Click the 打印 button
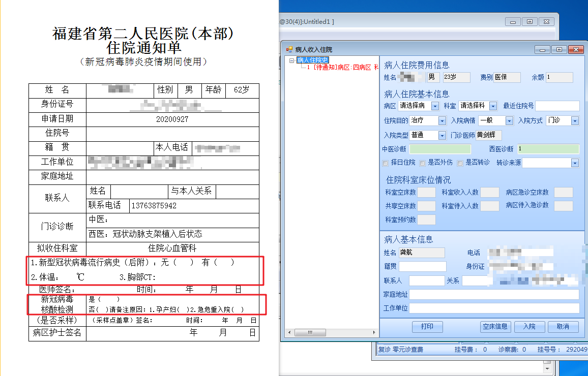 427,327
